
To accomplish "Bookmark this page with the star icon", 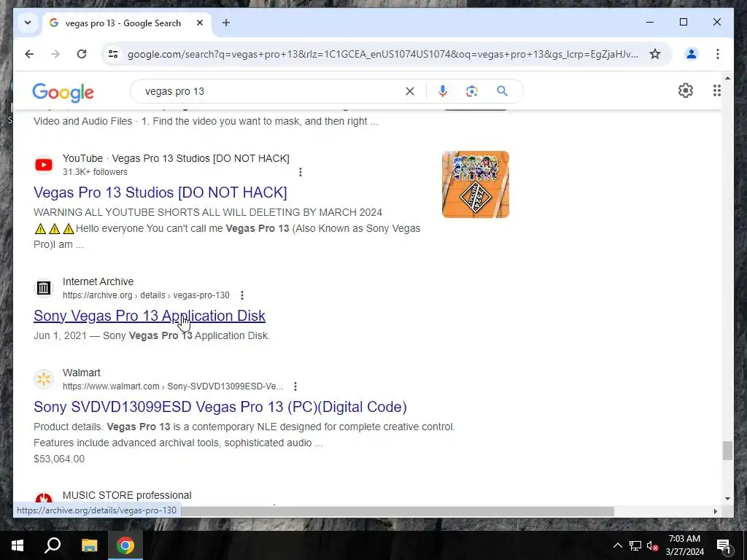I will tap(655, 54).
